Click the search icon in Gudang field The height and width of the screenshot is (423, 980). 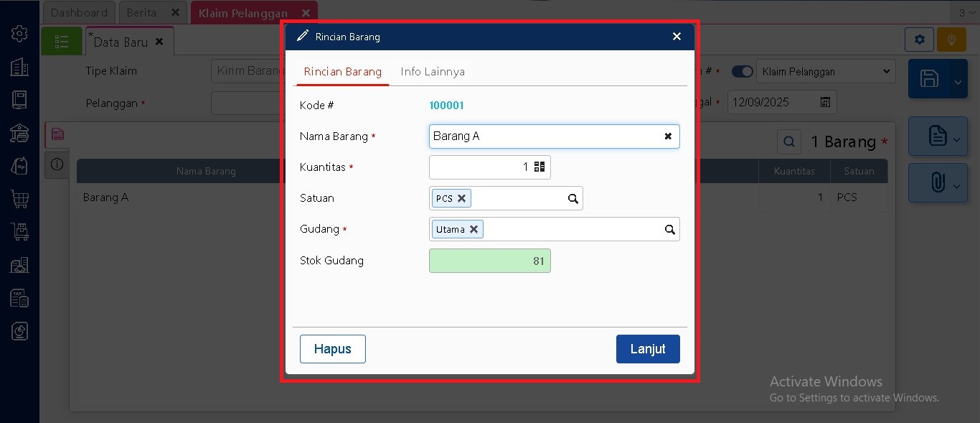tap(669, 230)
